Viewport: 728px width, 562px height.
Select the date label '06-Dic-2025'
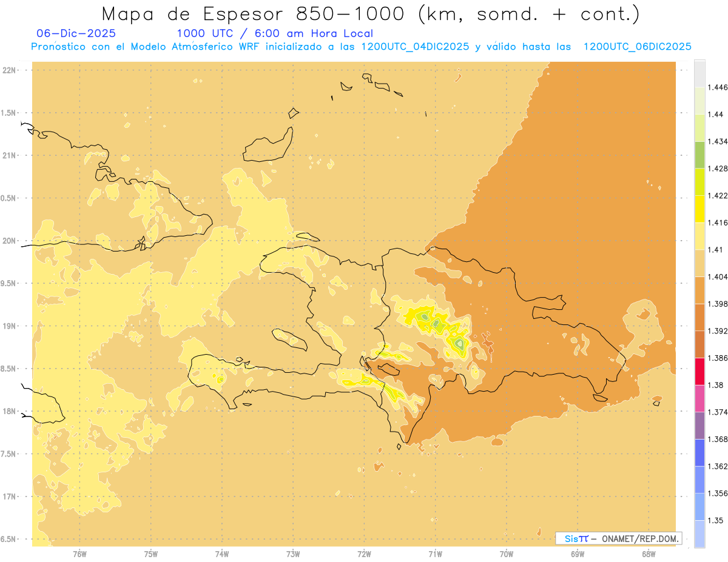click(76, 33)
